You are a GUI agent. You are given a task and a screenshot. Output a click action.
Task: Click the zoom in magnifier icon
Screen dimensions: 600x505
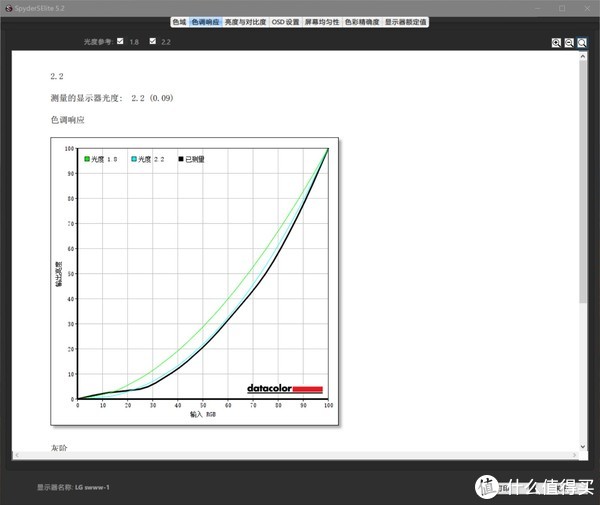556,42
